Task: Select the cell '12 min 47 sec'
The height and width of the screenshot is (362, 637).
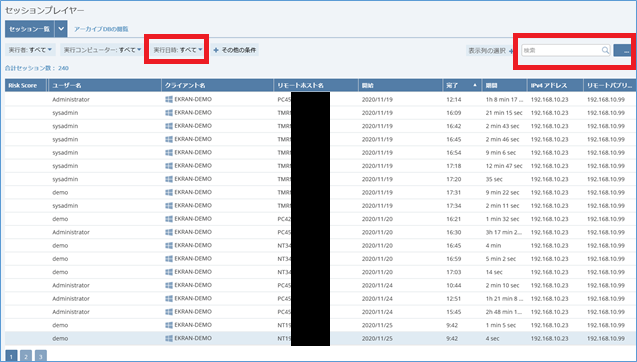Action: 504,166
